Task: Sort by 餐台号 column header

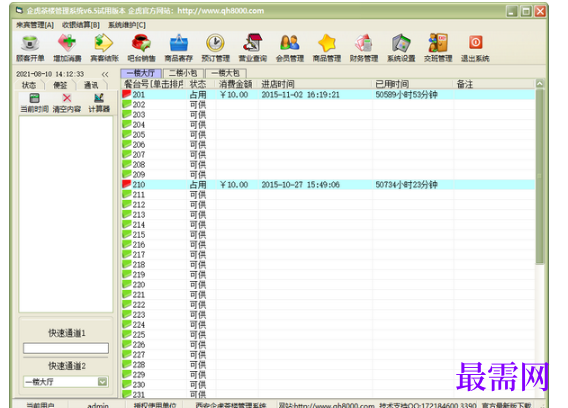Action: click(154, 84)
